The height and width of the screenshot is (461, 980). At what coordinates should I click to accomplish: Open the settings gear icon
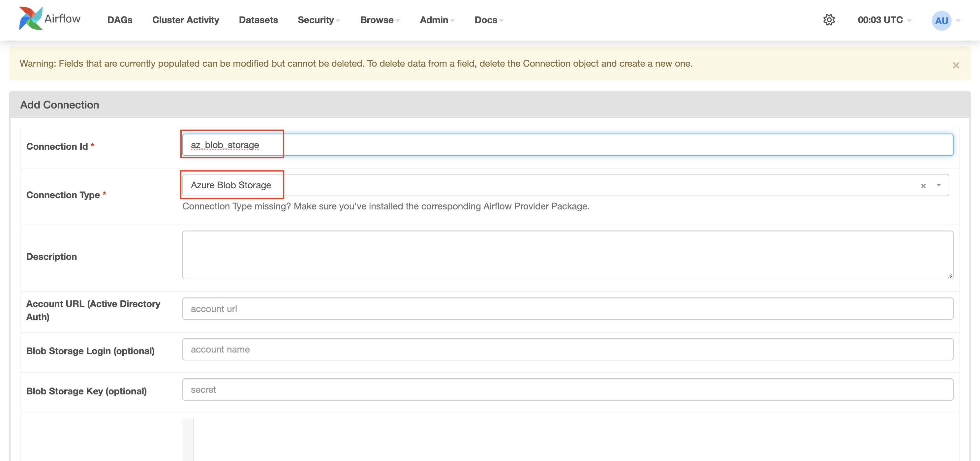click(829, 20)
